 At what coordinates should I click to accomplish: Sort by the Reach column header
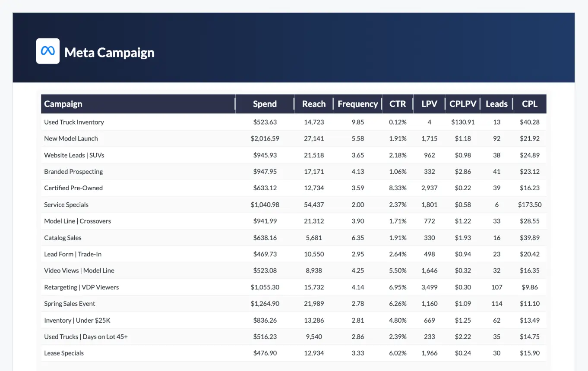click(314, 104)
